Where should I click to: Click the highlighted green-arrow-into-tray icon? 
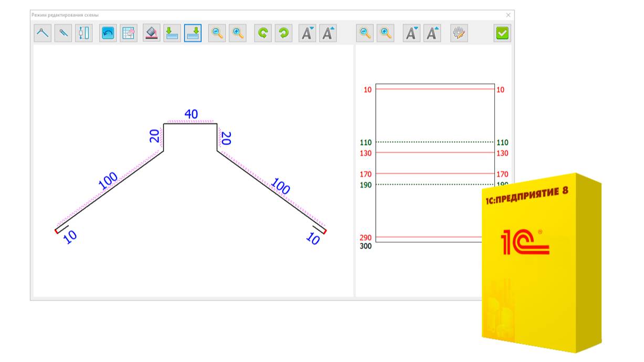193,33
